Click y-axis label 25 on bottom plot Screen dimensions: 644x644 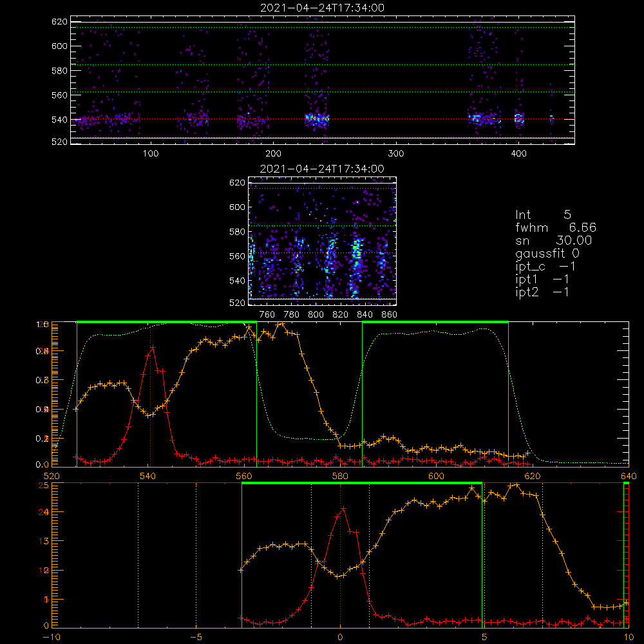pos(44,485)
